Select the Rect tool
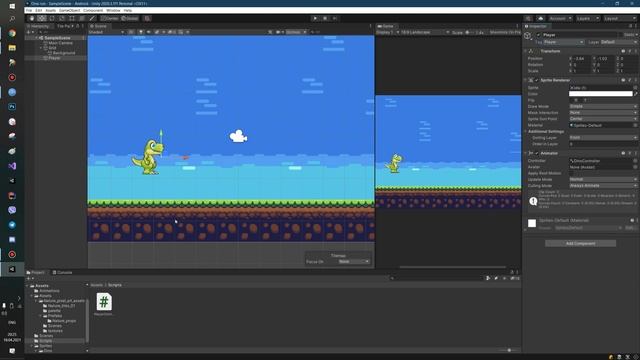The width and height of the screenshot is (640, 360). [x=72, y=18]
